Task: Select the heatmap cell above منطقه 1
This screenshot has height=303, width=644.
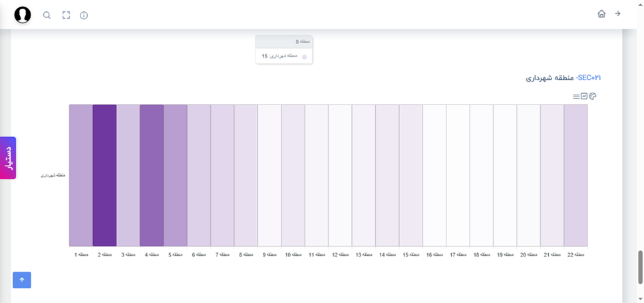Action: [x=81, y=175]
